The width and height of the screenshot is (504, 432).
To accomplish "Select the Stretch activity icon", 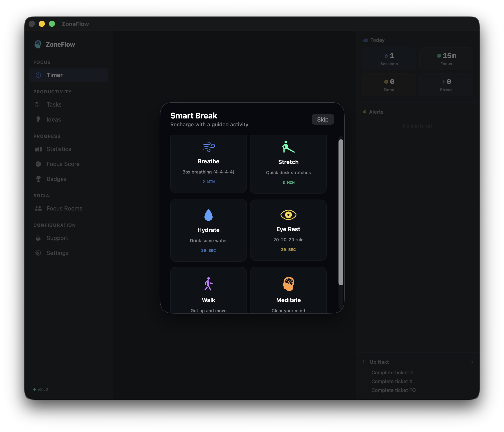I will click(x=288, y=147).
